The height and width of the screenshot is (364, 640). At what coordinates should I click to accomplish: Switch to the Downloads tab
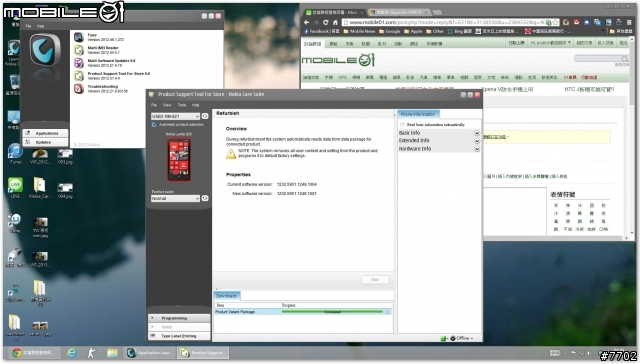(227, 295)
